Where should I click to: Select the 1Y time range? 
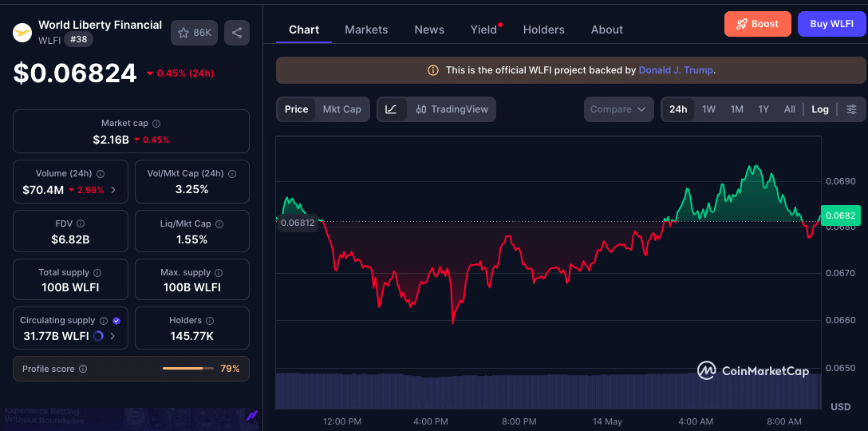click(x=763, y=109)
